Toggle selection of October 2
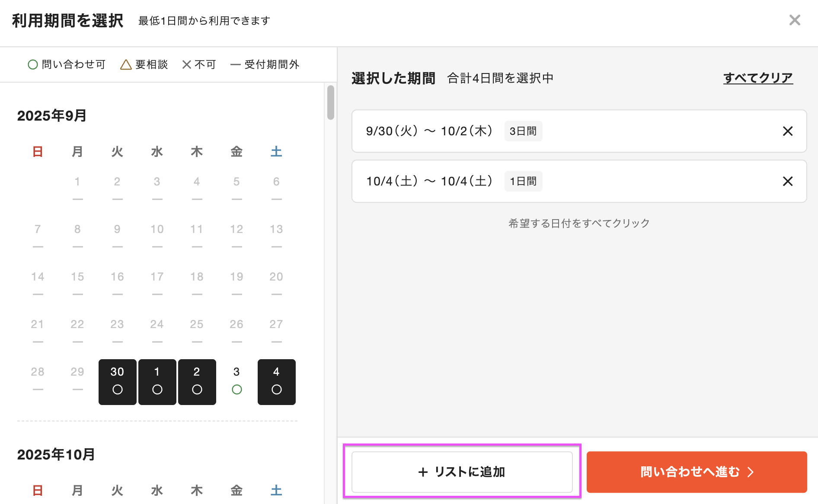The image size is (818, 504). click(x=197, y=382)
